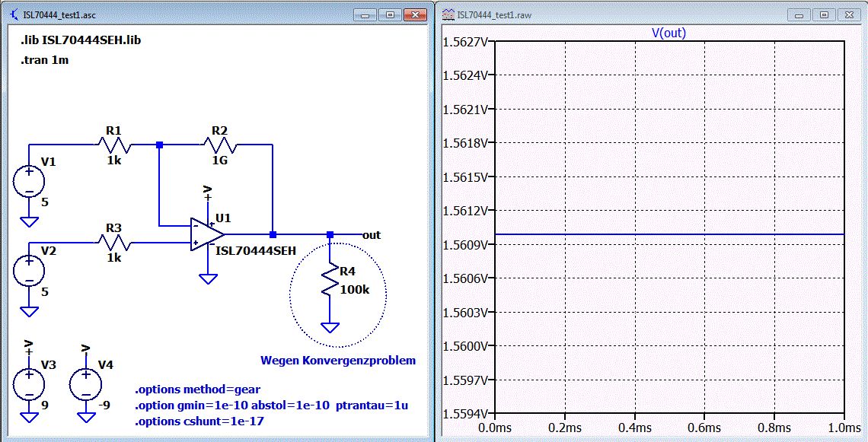Image resolution: width=868 pixels, height=442 pixels.
Task: Click the .options method=gear directive
Action: click(x=198, y=390)
